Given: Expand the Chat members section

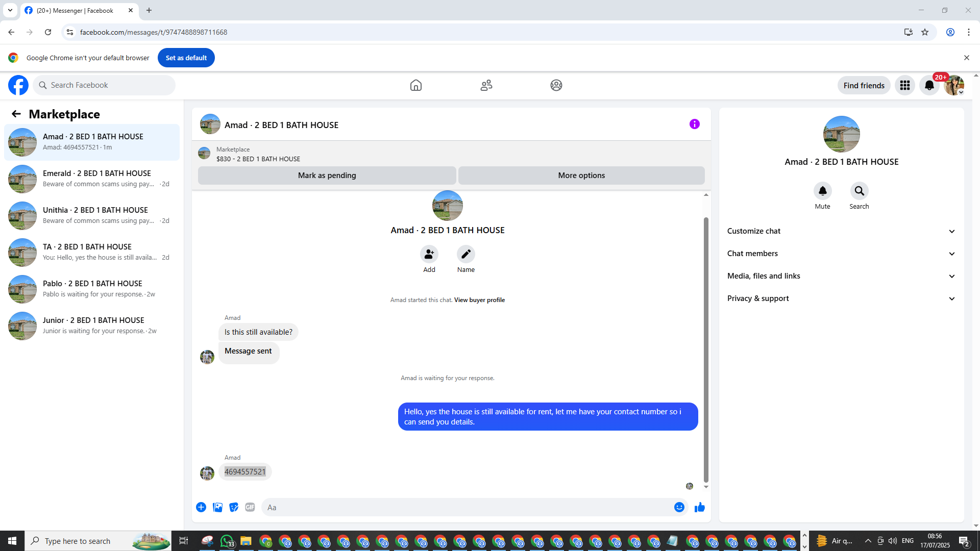Looking at the screenshot, I should pos(842,254).
